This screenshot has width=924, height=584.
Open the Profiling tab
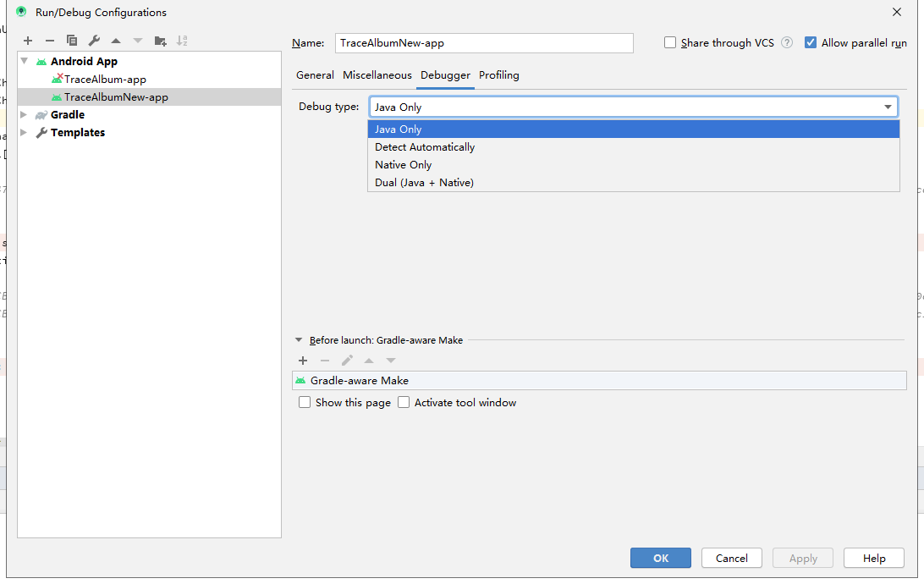(498, 75)
